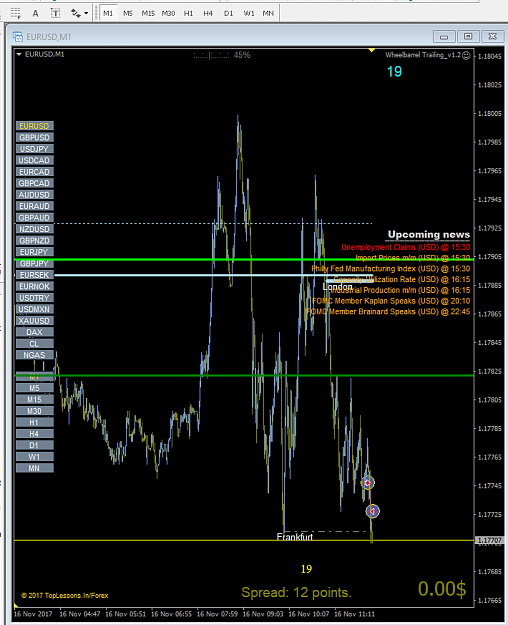Image resolution: width=508 pixels, height=625 pixels.
Task: Click the EURUSD,M1 chart window icon
Action: point(18,37)
